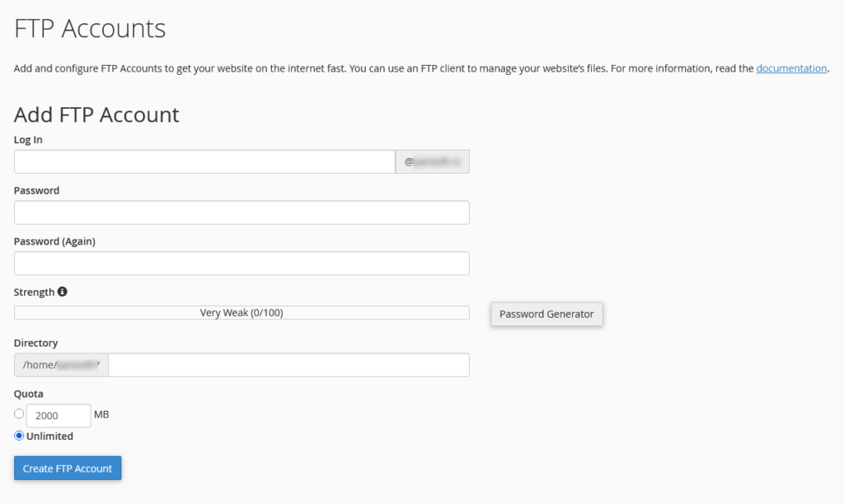Click the Add FTP Account heading
Viewport: 844px width, 504px height.
click(96, 114)
